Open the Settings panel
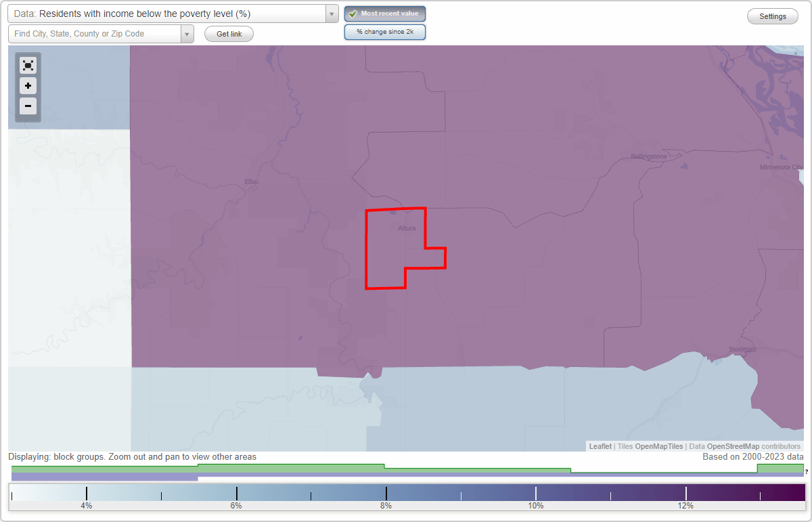812x522 pixels. tap(772, 16)
